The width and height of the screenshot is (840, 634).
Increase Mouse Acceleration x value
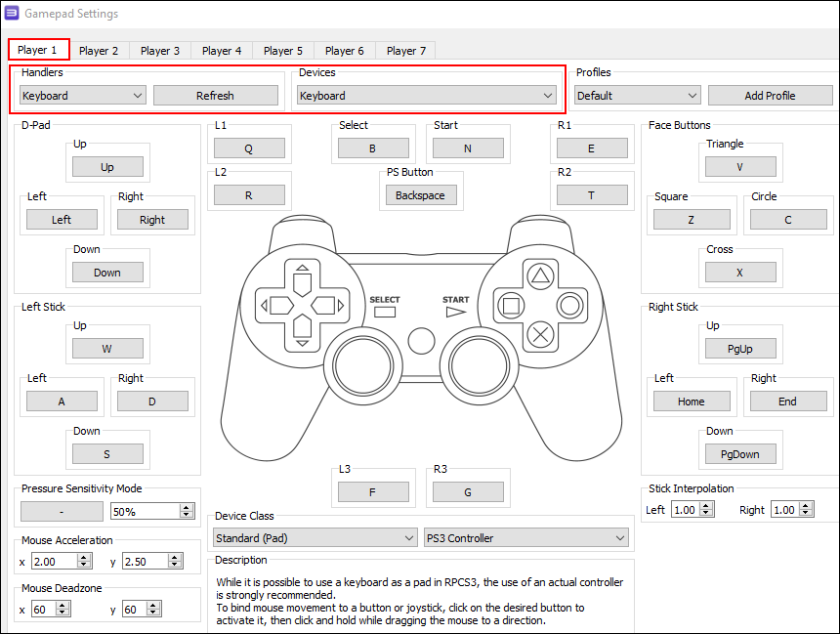pyautogui.click(x=84, y=558)
